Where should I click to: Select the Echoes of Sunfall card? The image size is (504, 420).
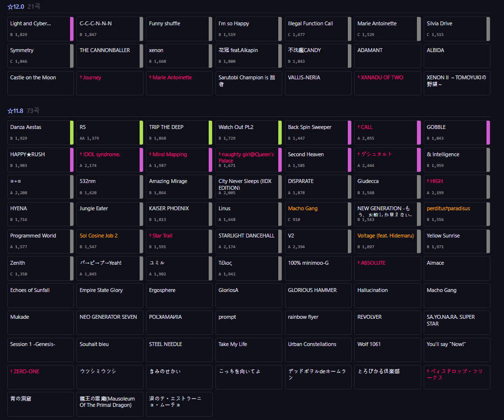(40, 295)
